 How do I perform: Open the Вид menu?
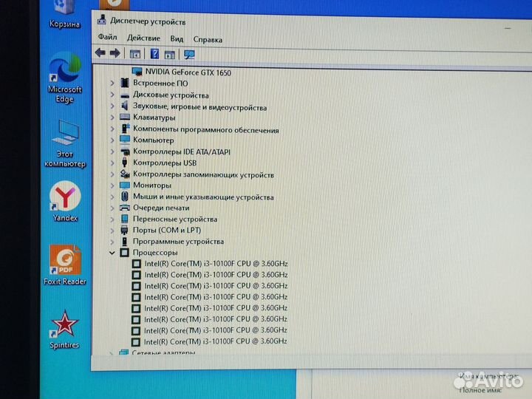click(177, 39)
